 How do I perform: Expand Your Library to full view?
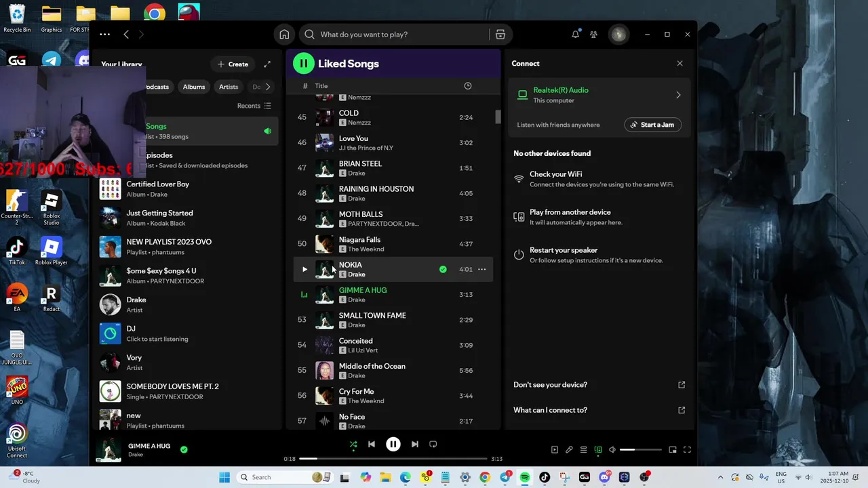point(267,64)
